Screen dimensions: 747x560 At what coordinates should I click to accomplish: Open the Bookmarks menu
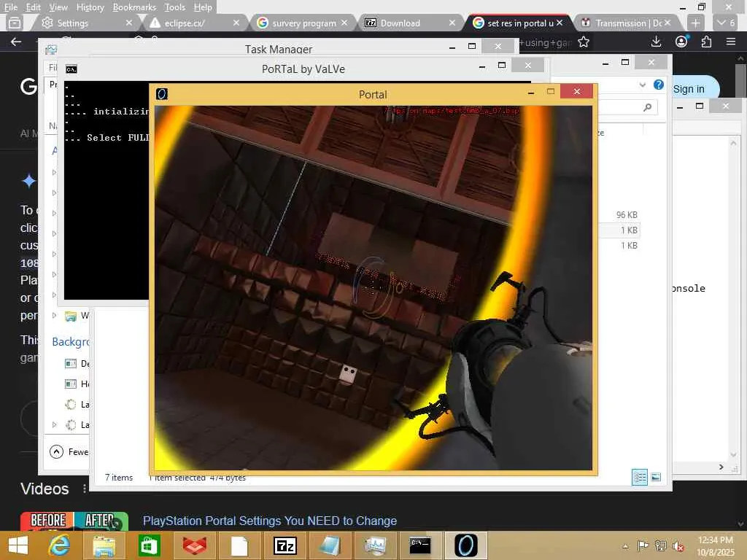pos(134,7)
